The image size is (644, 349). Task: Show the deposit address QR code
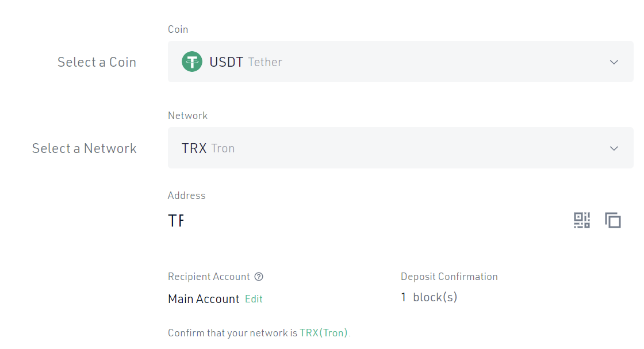[x=582, y=220]
